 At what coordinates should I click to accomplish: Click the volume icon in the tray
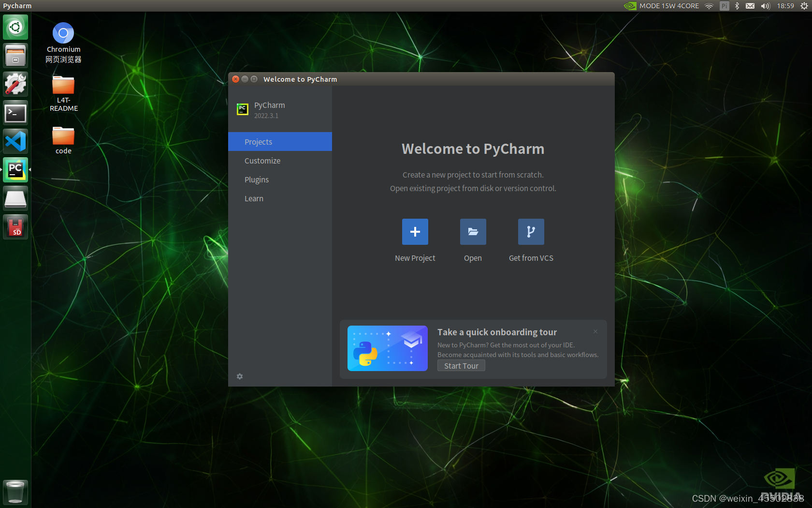pyautogui.click(x=765, y=6)
